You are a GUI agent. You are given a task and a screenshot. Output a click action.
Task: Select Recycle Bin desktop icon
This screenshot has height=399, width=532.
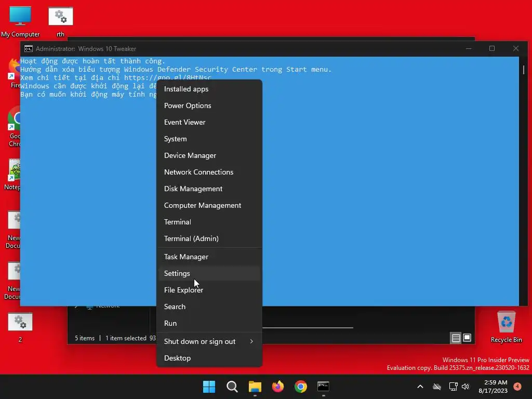[x=506, y=327]
